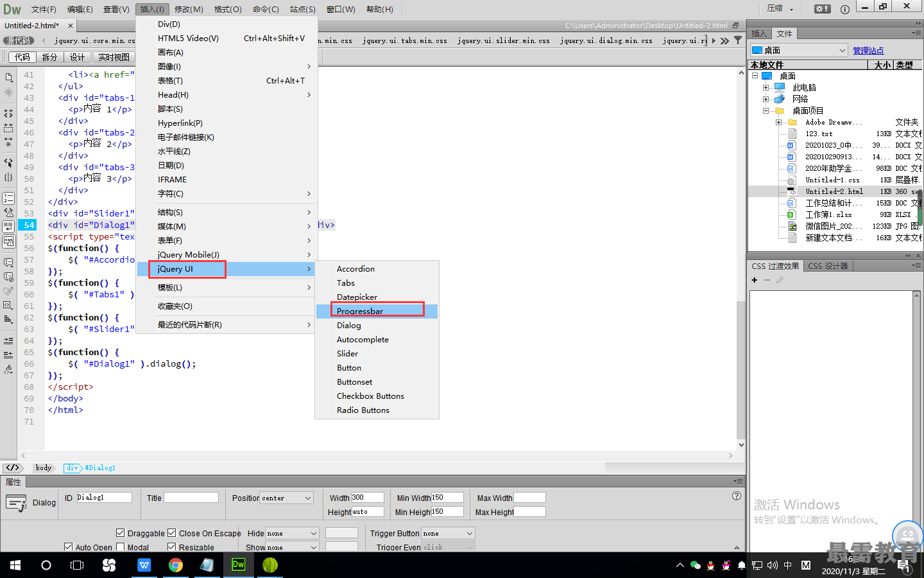Image resolution: width=924 pixels, height=578 pixels.
Task: Open Task View on taskbar
Action: [77, 565]
